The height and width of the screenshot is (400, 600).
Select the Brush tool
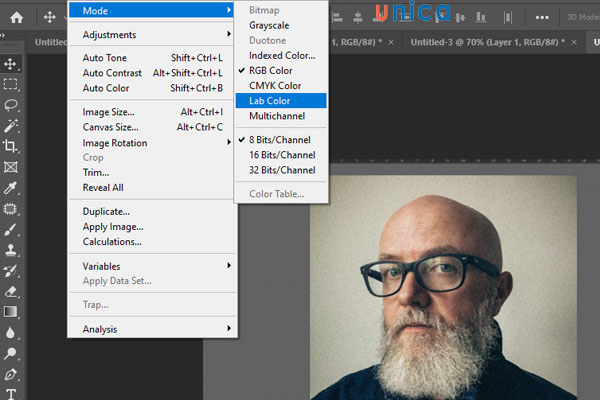(x=11, y=229)
